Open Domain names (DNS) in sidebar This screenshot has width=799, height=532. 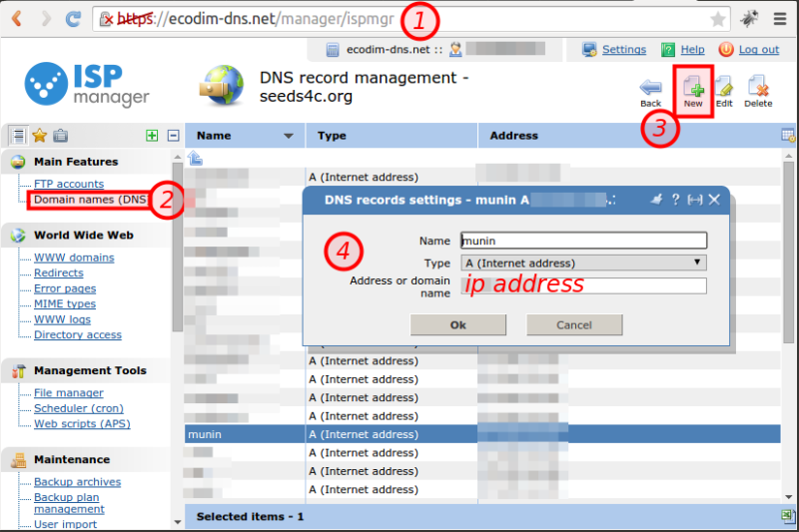90,200
